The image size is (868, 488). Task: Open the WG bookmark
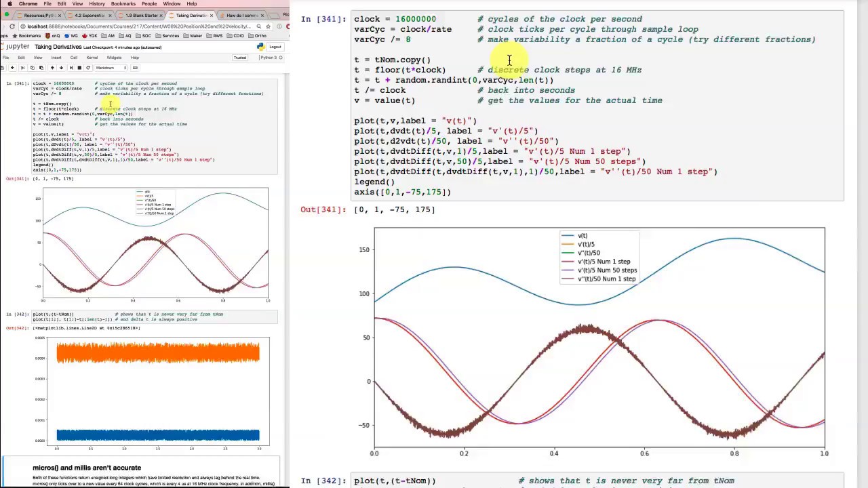(71, 35)
